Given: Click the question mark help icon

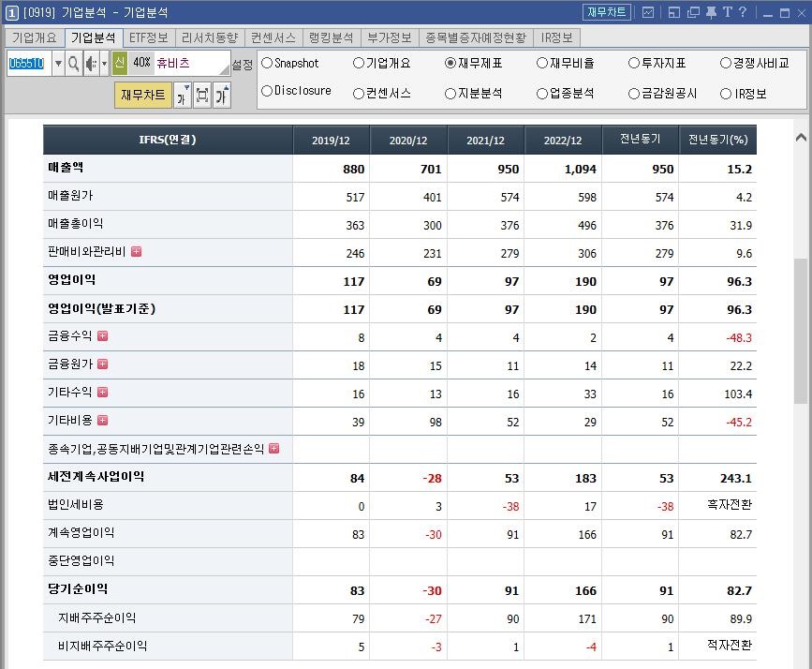Looking at the screenshot, I should click(x=743, y=12).
